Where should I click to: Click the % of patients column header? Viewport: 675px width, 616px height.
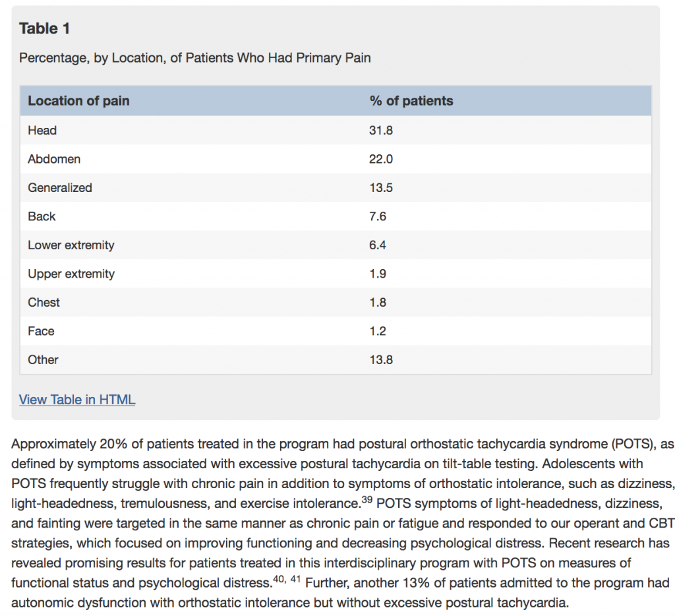tap(411, 101)
